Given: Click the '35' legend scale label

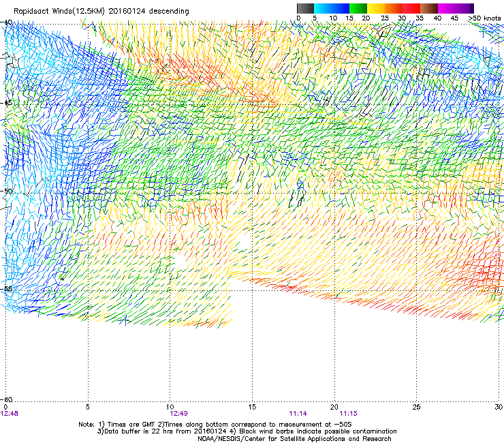Looking at the screenshot, I should (420, 18).
